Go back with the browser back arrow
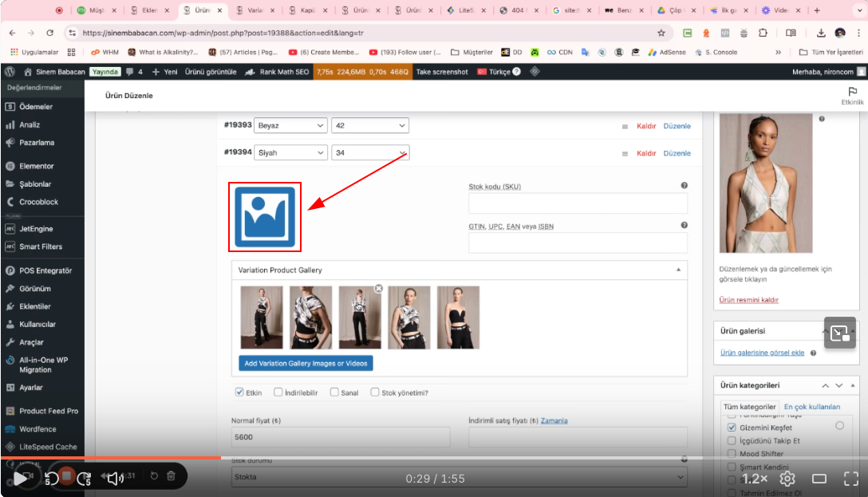Image resolution: width=868 pixels, height=497 pixels. 12,34
